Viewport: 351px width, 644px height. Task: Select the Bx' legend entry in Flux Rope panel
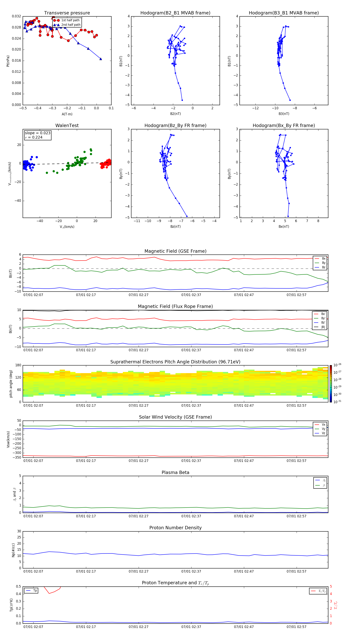tap(320, 314)
